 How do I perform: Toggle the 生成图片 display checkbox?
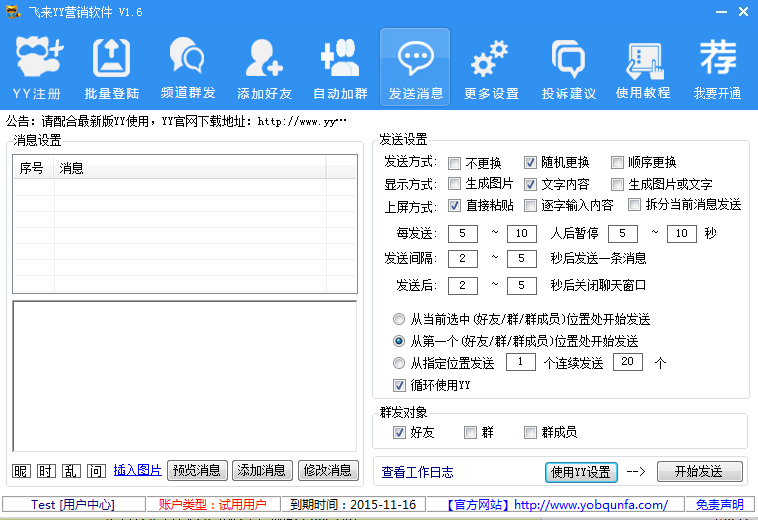455,184
